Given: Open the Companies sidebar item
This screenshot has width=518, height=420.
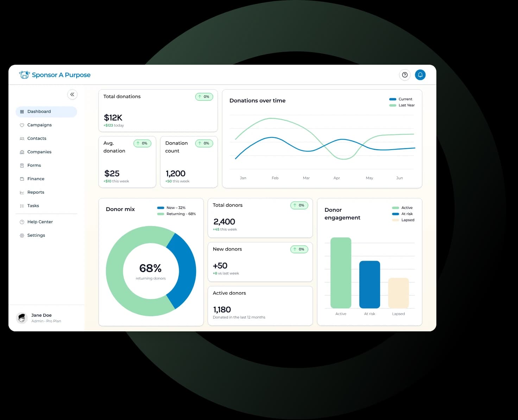Looking at the screenshot, I should pyautogui.click(x=46, y=152).
